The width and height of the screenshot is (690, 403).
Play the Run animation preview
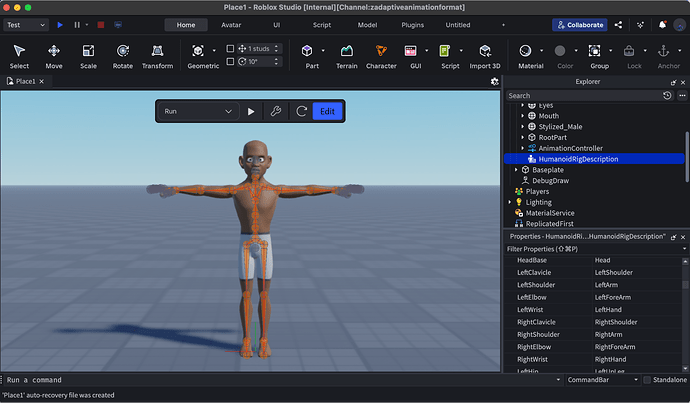point(251,111)
